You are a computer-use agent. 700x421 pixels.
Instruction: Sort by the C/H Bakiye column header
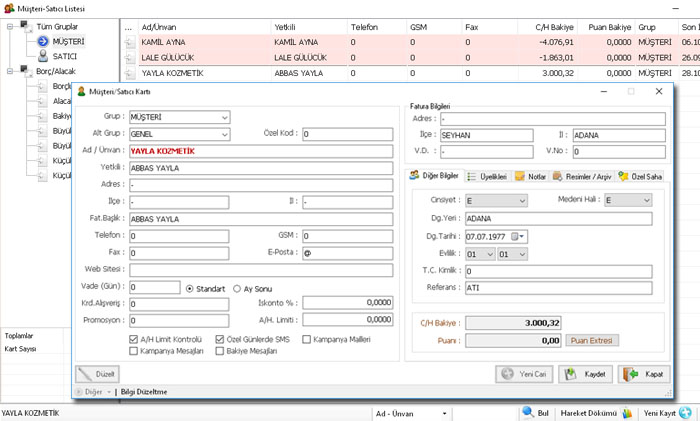coord(547,27)
